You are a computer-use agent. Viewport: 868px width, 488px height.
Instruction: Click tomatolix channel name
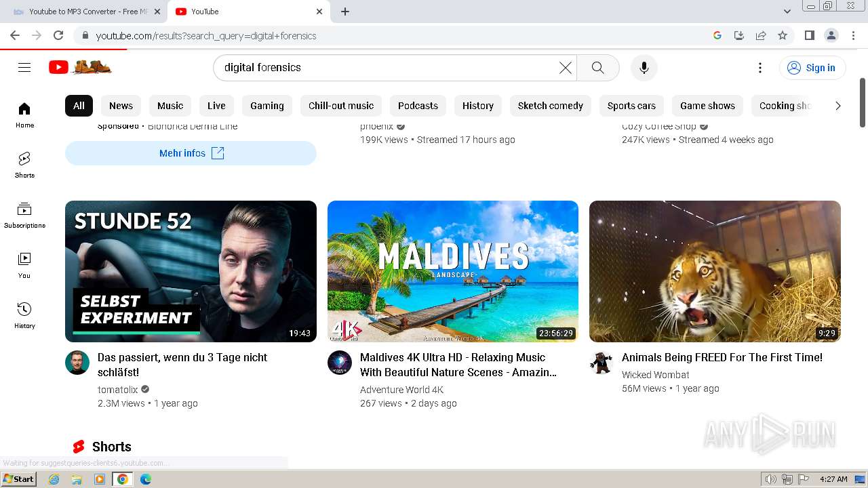coord(118,390)
